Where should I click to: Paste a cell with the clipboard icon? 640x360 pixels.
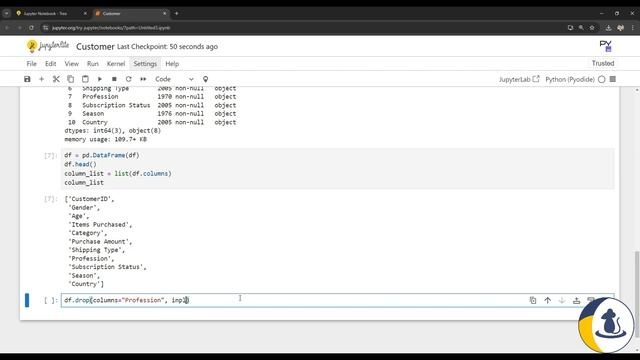85,79
